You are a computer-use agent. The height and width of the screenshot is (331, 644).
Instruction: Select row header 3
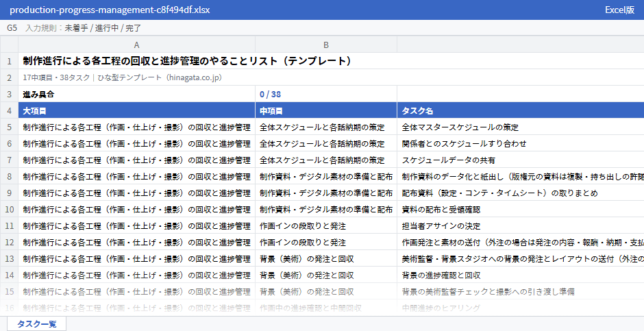tap(9, 94)
